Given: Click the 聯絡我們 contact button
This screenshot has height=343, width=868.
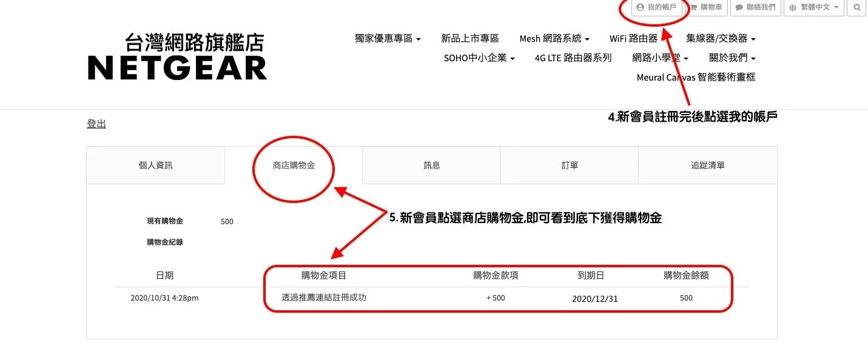Looking at the screenshot, I should (x=755, y=8).
